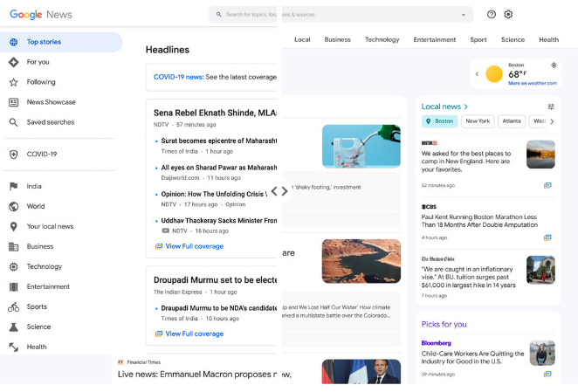Viewport: 578px width, 392px height.
Task: Open the BU tuition story thumbnail
Action: (540, 270)
